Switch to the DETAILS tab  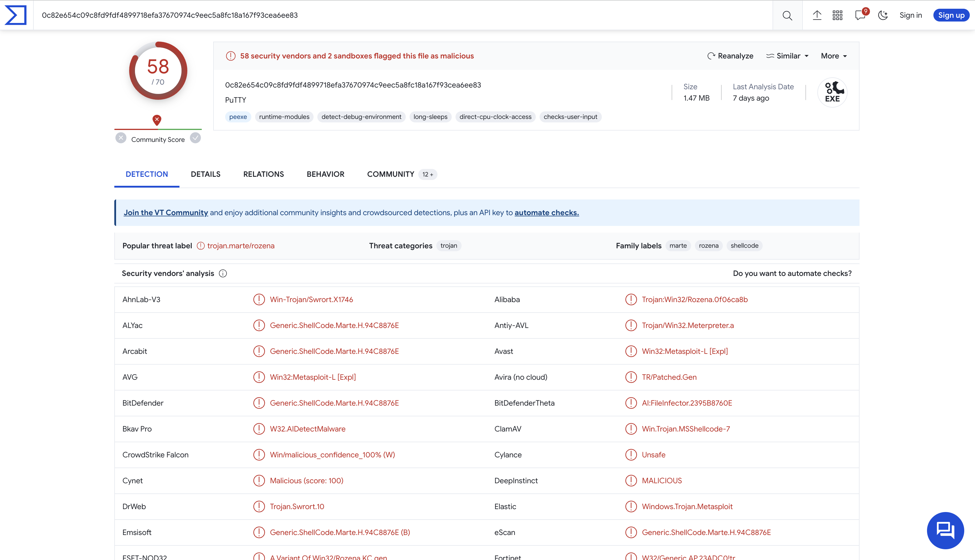pyautogui.click(x=205, y=174)
